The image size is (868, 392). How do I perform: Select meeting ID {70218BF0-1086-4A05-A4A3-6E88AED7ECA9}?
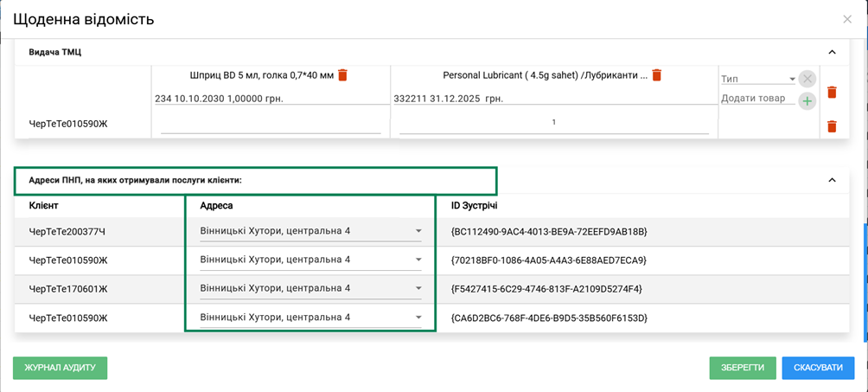549,260
